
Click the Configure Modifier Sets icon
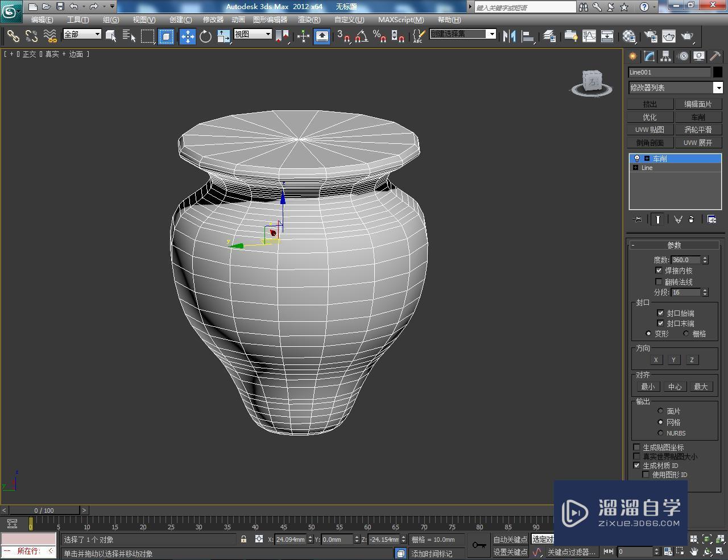(x=712, y=219)
